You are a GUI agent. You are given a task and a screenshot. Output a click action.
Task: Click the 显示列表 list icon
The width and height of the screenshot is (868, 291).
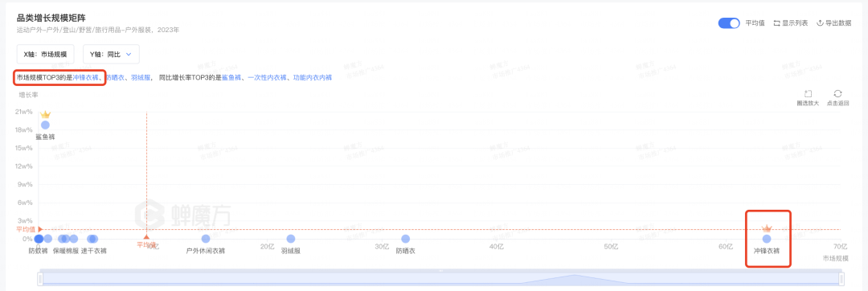click(x=776, y=23)
